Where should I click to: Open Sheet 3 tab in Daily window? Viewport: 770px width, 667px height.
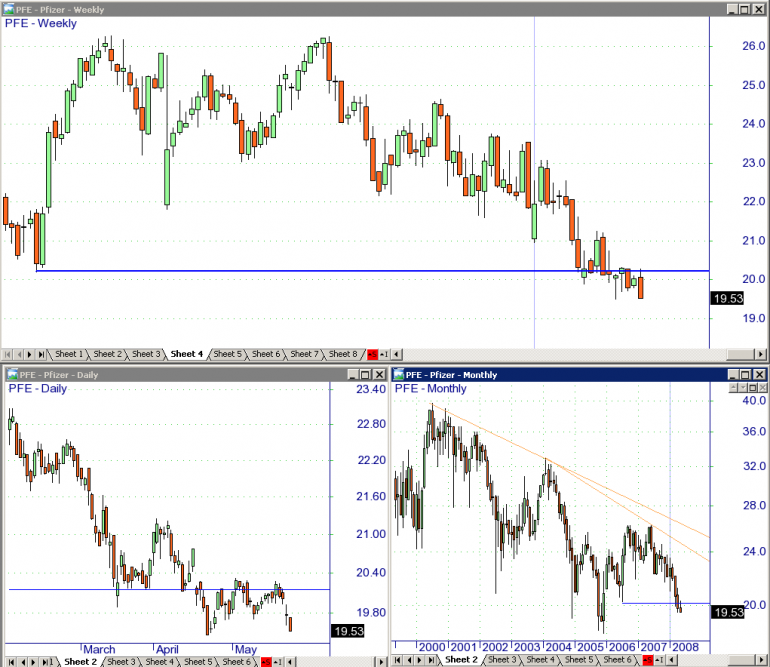(x=121, y=662)
